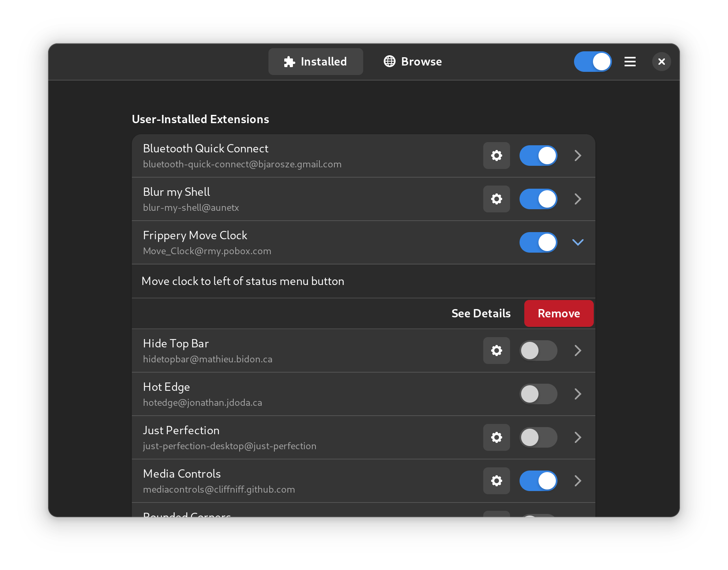Click the Hot Edge extension title
The image size is (728, 570).
(x=167, y=387)
